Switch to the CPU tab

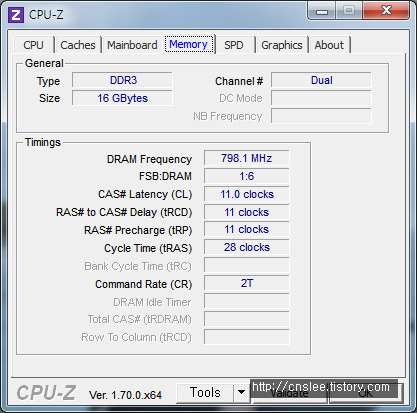(x=33, y=45)
